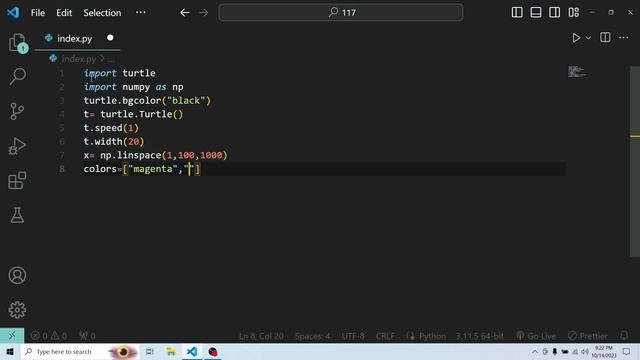The height and width of the screenshot is (360, 640).
Task: Open the Testing flask view
Action: (17, 215)
